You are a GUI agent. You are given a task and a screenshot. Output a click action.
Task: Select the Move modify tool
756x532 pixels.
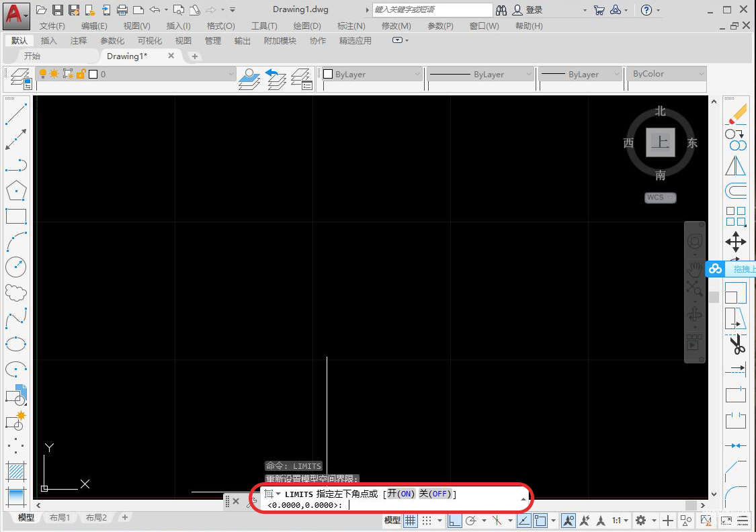[x=737, y=241]
